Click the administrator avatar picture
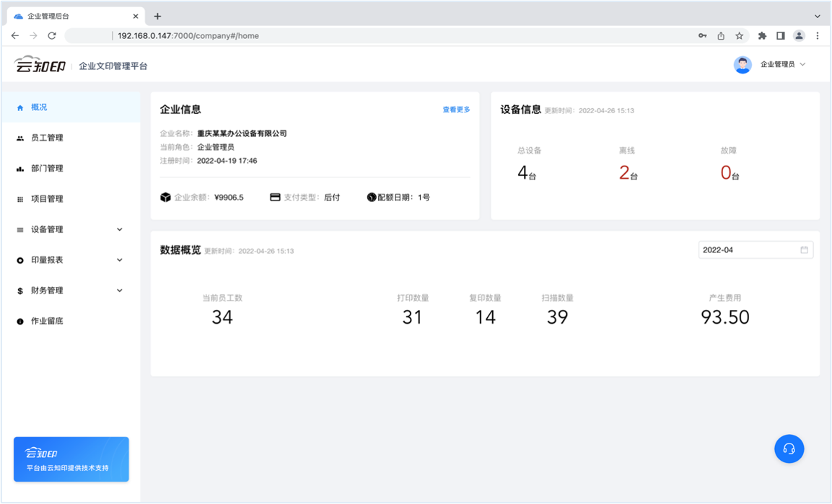 coord(743,65)
